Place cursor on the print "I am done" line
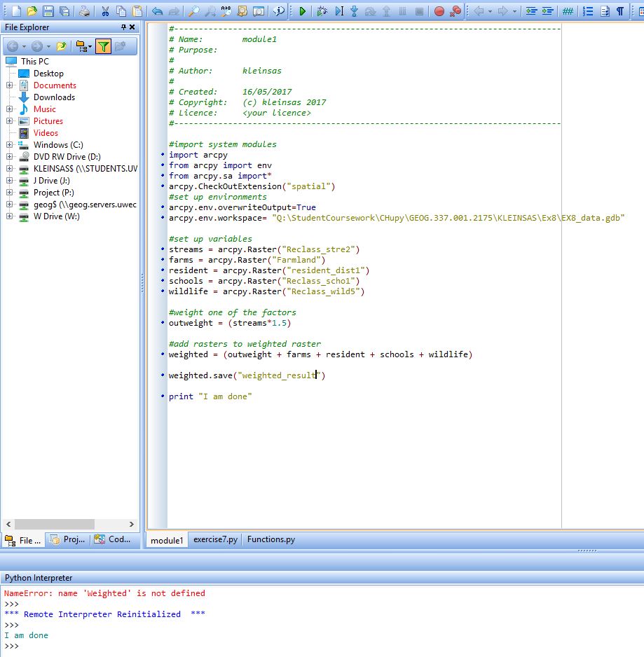The width and height of the screenshot is (644, 657). coord(210,396)
